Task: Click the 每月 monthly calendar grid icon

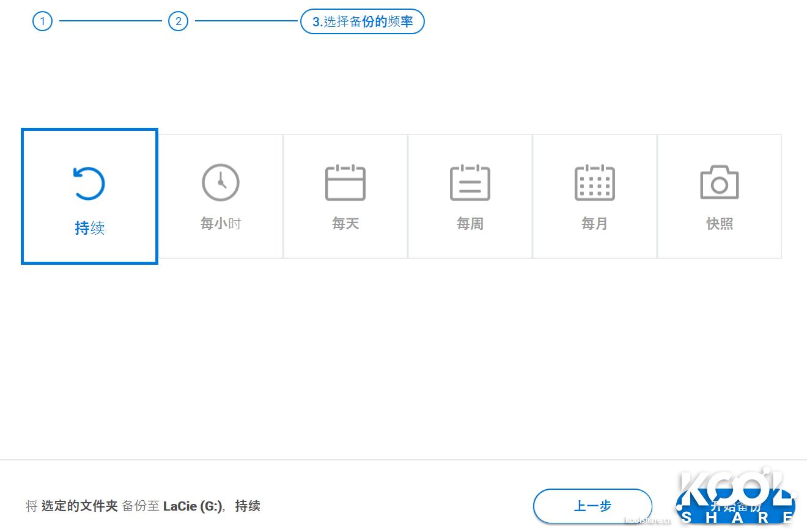Action: coord(595,182)
